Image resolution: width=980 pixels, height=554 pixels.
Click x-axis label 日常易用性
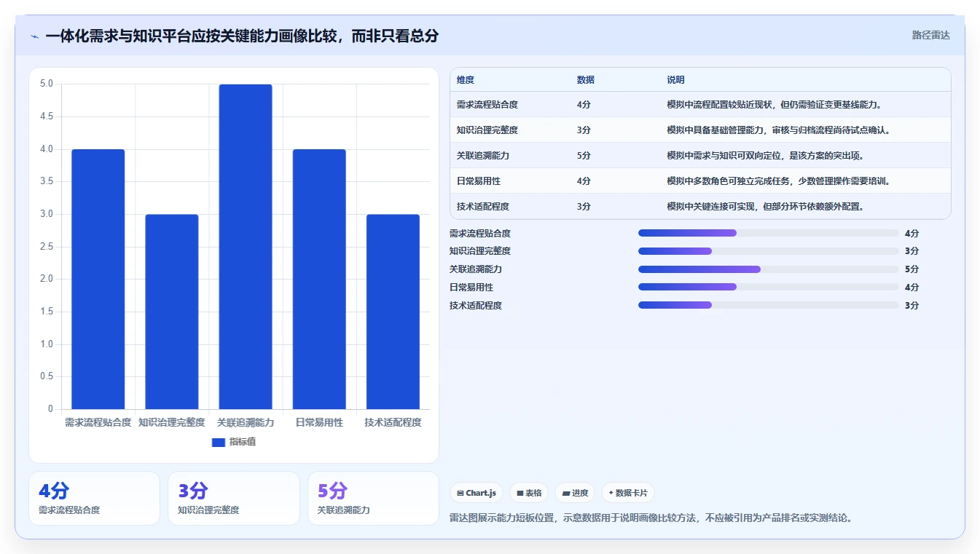point(319,422)
